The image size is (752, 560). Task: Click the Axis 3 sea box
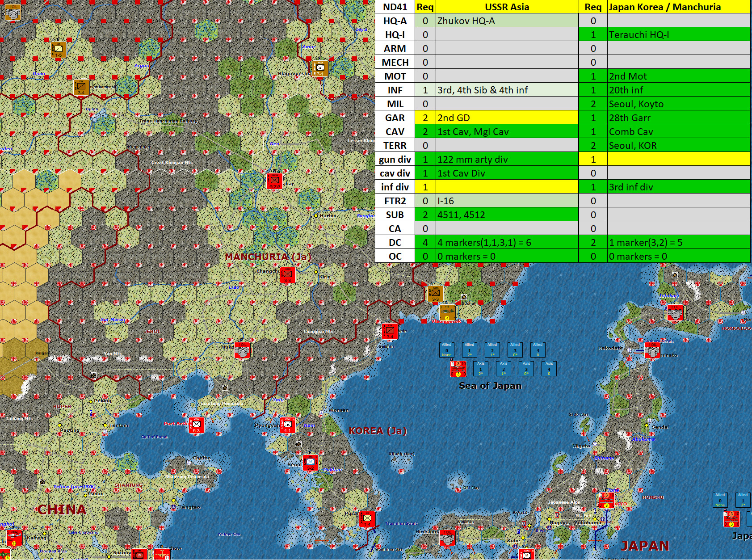(x=526, y=369)
